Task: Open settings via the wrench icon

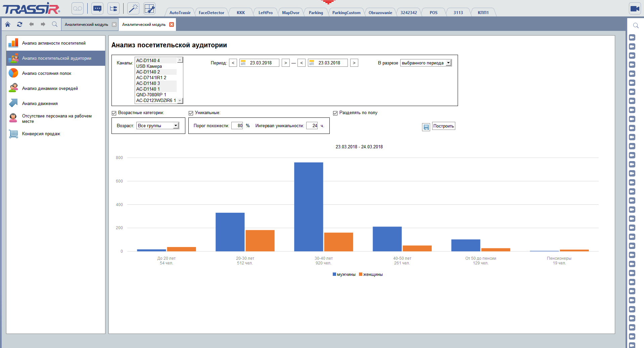Action: 149,8
